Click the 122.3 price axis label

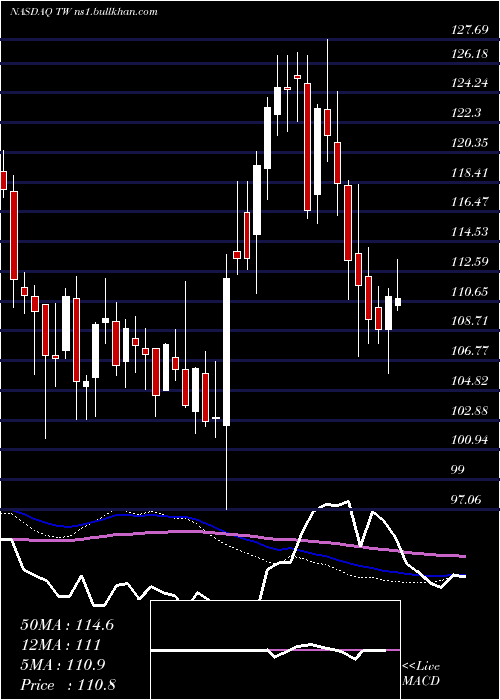[467, 113]
